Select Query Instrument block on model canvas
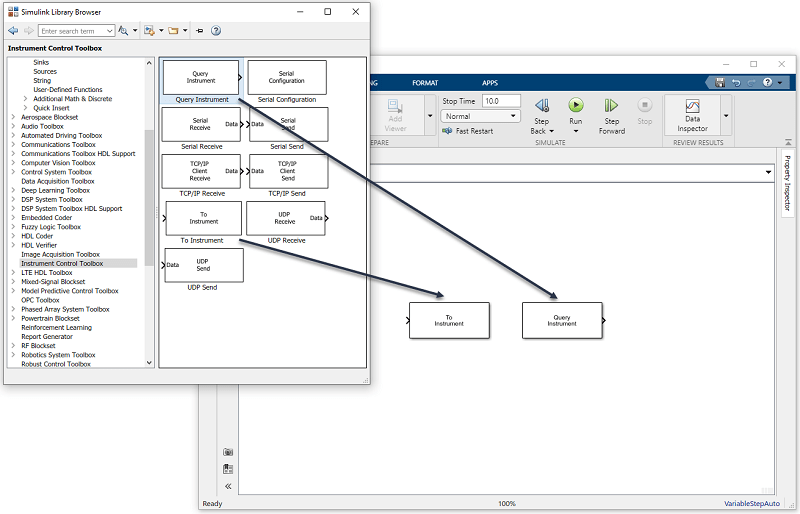The image size is (800, 514). (562, 320)
